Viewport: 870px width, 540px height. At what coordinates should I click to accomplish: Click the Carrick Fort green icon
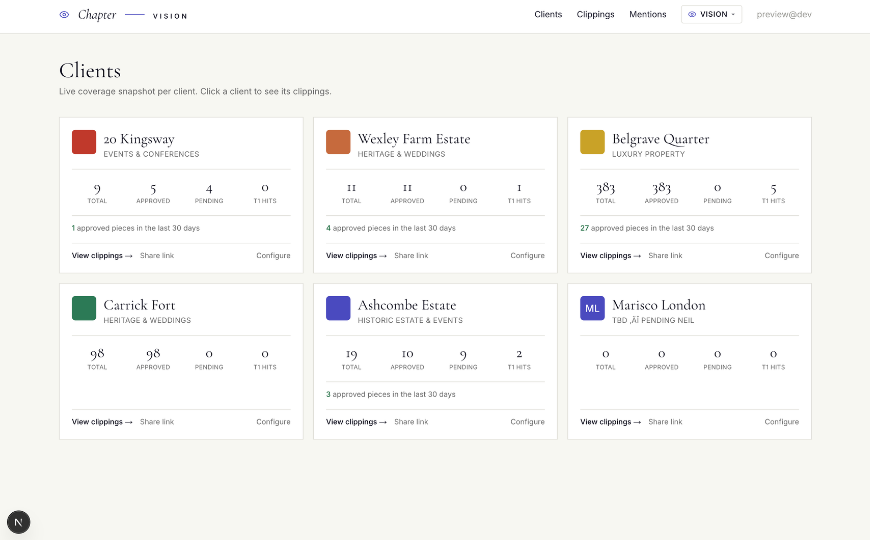84,308
